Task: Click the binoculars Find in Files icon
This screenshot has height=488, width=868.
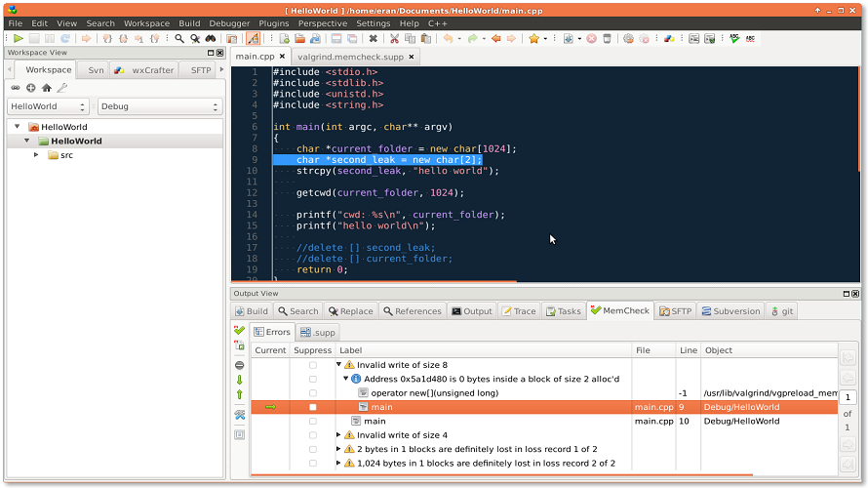Action: (210, 39)
